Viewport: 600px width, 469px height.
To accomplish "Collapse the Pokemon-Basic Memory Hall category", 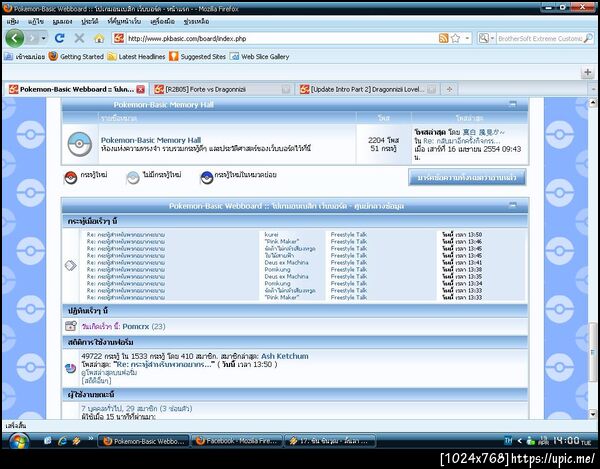I will pos(513,104).
